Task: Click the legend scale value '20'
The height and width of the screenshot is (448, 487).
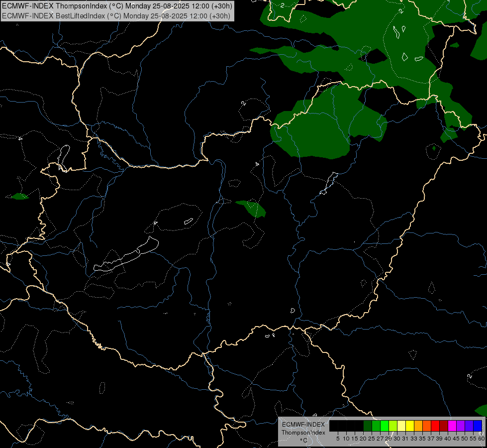Action: click(363, 439)
